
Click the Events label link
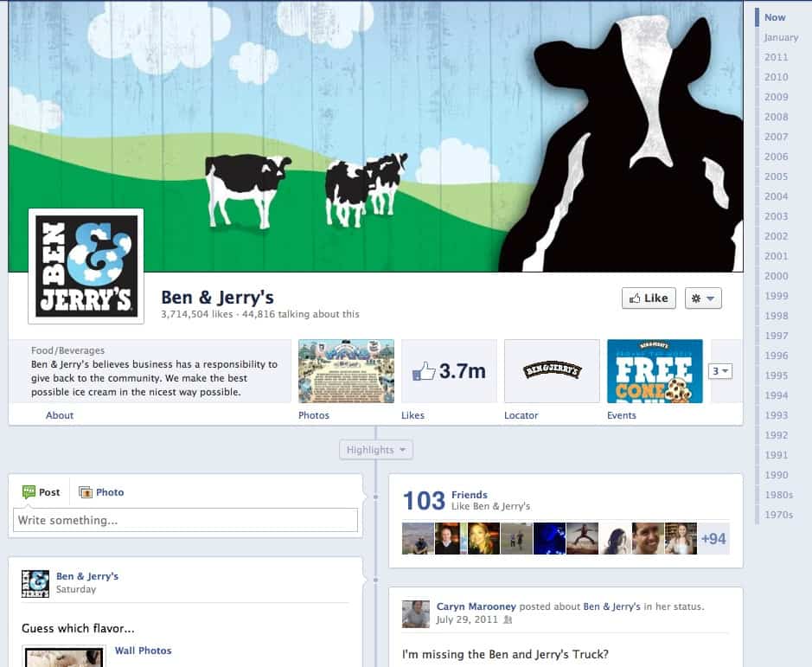622,415
